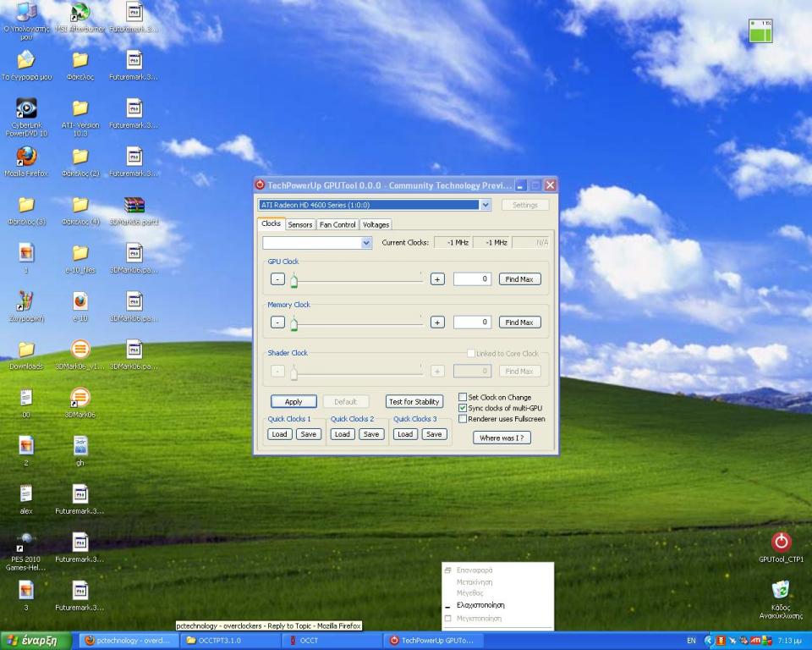Click the Where was I ? button
This screenshot has width=812, height=650.
point(502,438)
